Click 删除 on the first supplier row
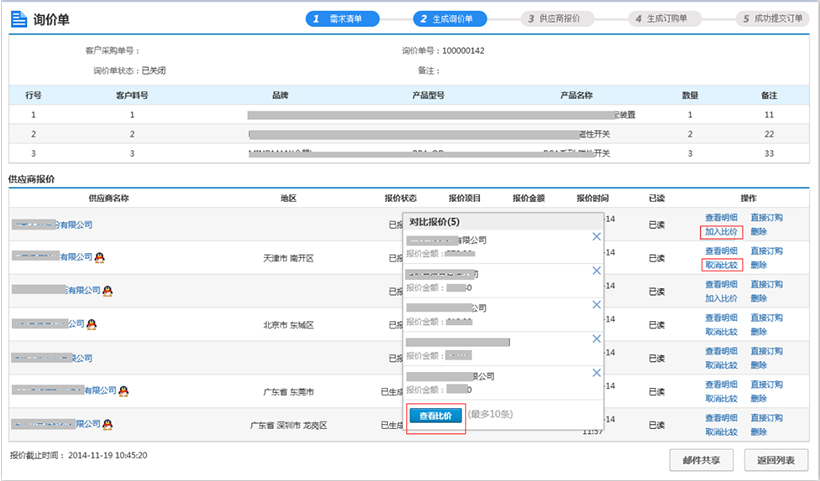The height and width of the screenshot is (481, 820). click(759, 232)
